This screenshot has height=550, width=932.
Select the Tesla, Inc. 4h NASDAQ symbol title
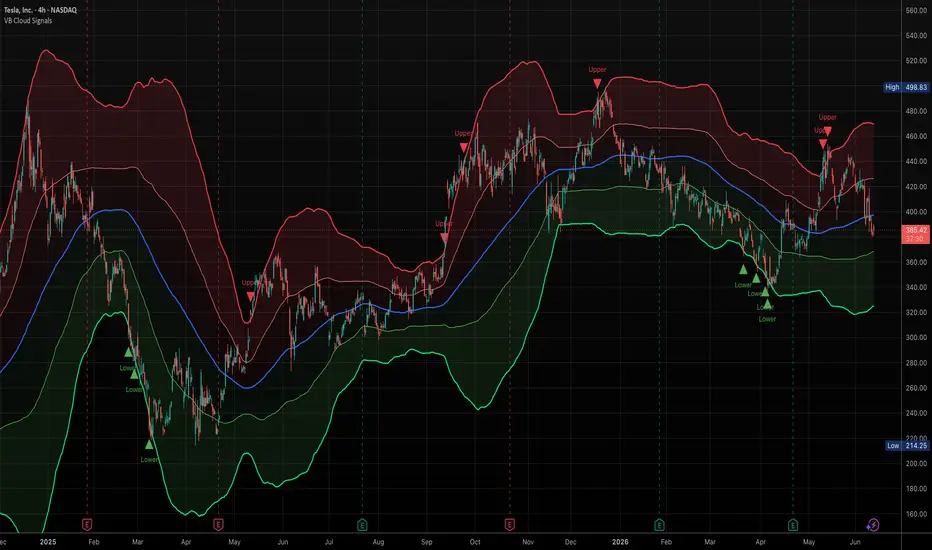click(x=40, y=10)
